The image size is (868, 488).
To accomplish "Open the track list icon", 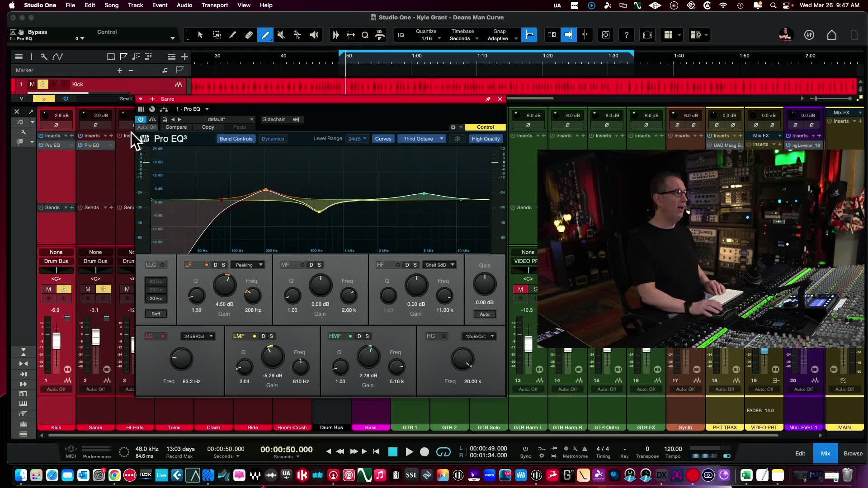I will (x=19, y=56).
